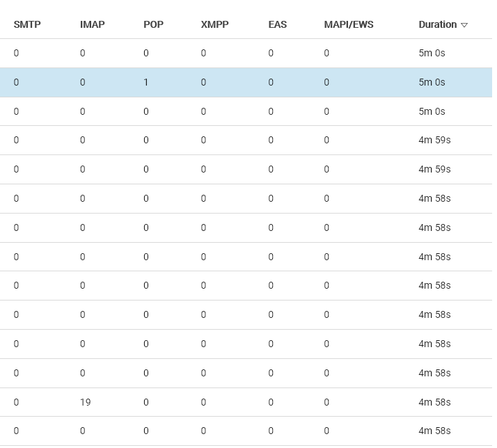
Task: Click the SMTP cell in highlighted row
Action: coord(16,82)
